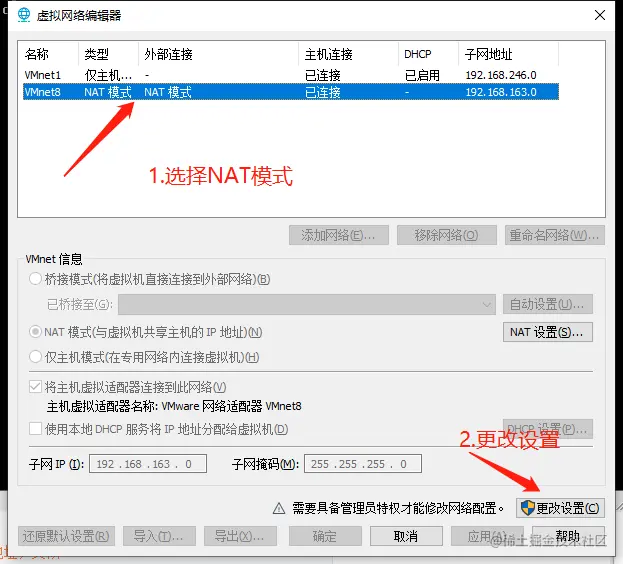Click the 取消 button
Screen dimensions: 623x564
[x=406, y=536]
